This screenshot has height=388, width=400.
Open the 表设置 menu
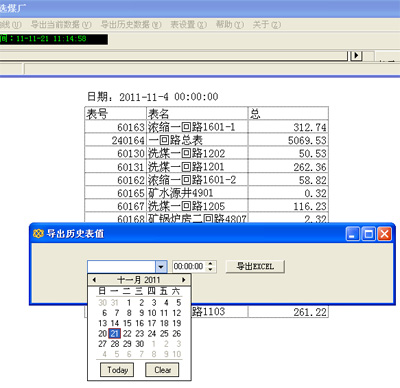[189, 25]
